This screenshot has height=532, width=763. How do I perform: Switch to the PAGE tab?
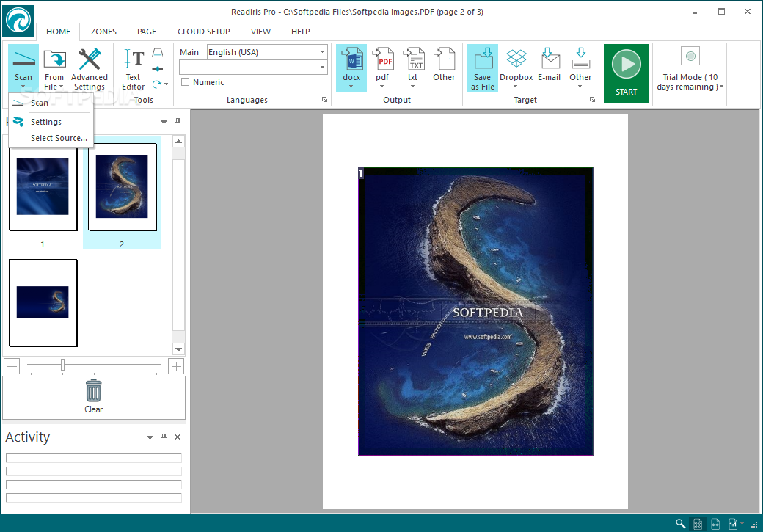click(x=147, y=32)
